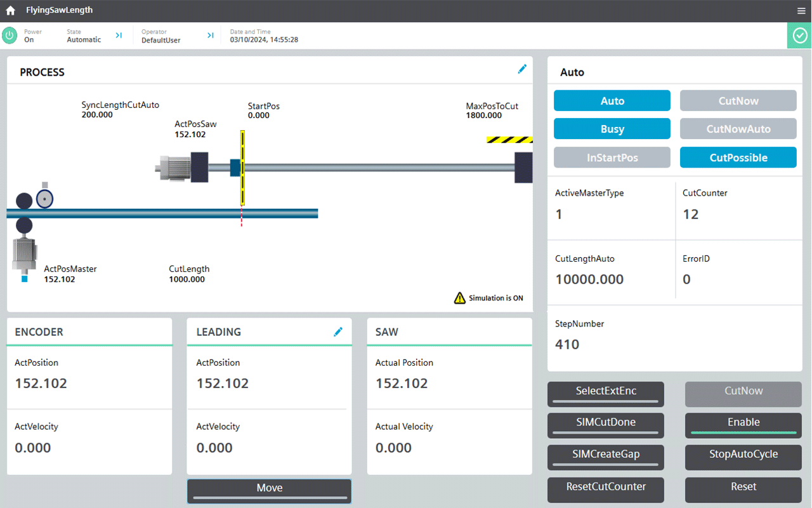The image size is (812, 508).
Task: Toggle the Enable button
Action: (x=743, y=425)
